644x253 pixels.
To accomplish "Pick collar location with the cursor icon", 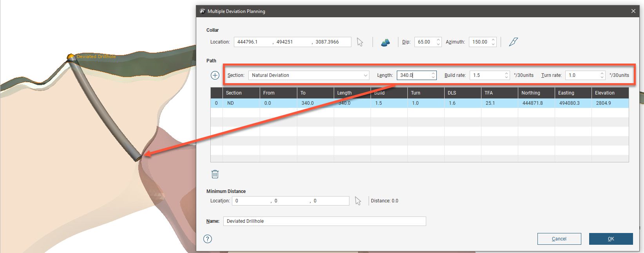I will (360, 42).
